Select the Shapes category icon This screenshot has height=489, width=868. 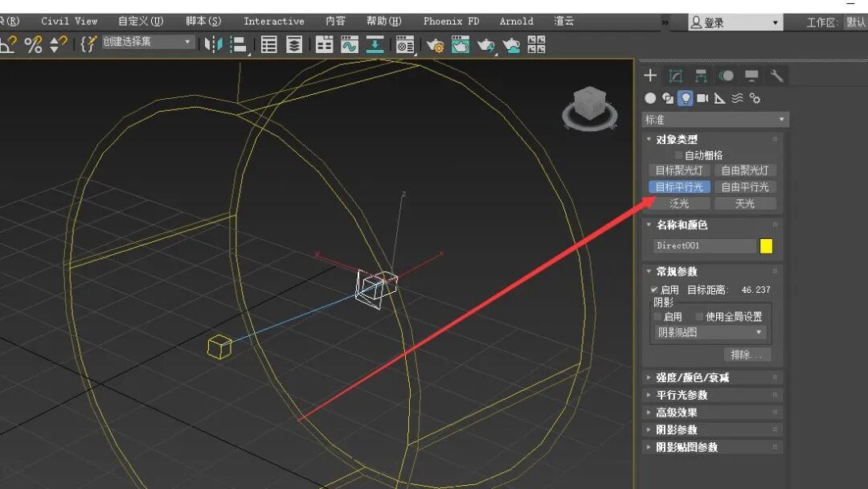(668, 98)
